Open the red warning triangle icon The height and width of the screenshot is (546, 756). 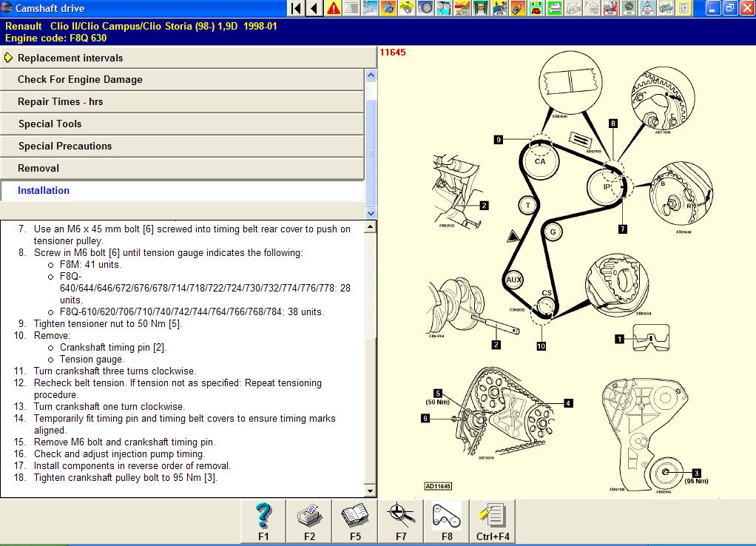(333, 8)
